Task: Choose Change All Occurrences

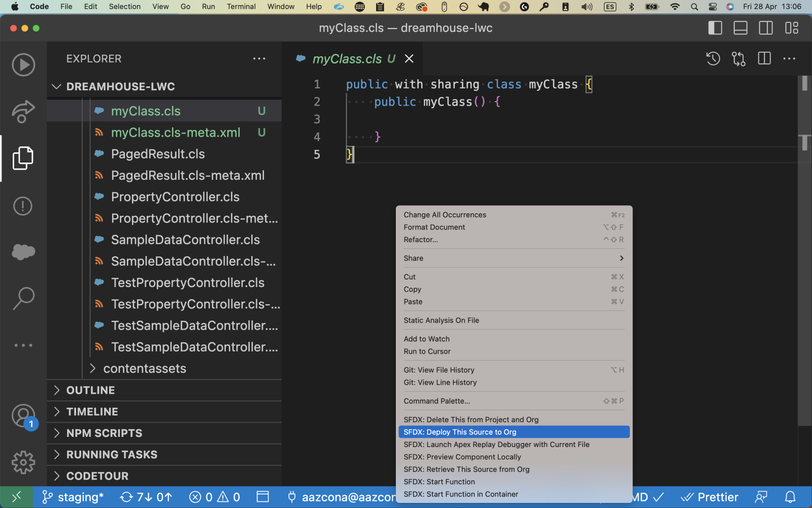Action: pos(514,215)
